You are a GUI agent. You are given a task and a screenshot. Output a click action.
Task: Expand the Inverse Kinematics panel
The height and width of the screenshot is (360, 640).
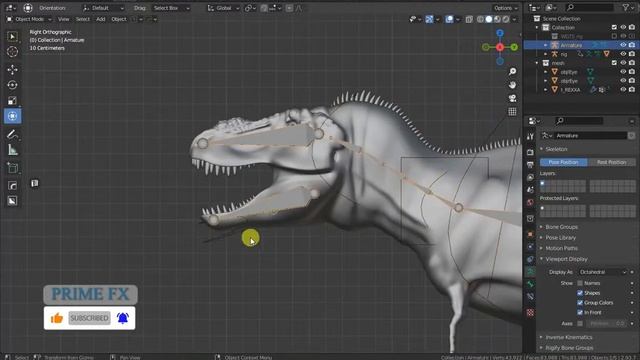[569, 337]
